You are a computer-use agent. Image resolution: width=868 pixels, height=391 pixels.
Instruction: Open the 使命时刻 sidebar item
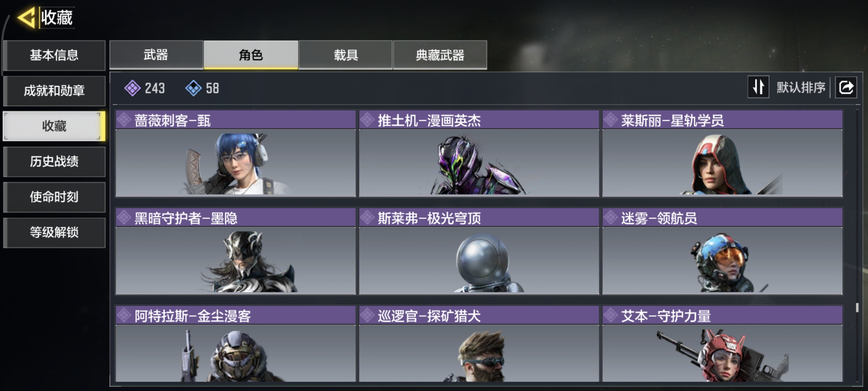click(x=54, y=197)
